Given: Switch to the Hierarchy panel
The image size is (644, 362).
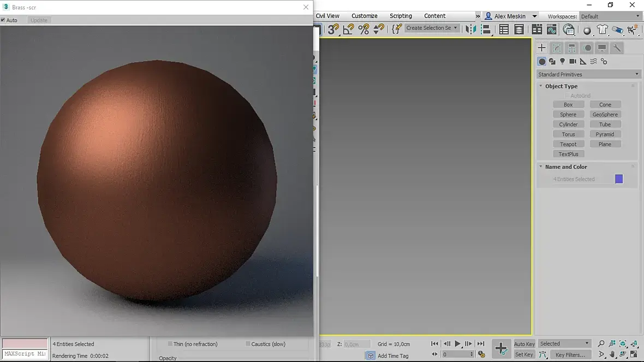Looking at the screenshot, I should [x=571, y=48].
